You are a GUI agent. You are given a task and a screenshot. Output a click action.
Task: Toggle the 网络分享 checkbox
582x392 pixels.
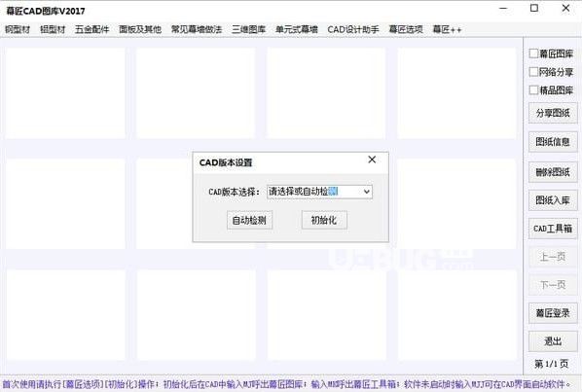click(x=533, y=72)
